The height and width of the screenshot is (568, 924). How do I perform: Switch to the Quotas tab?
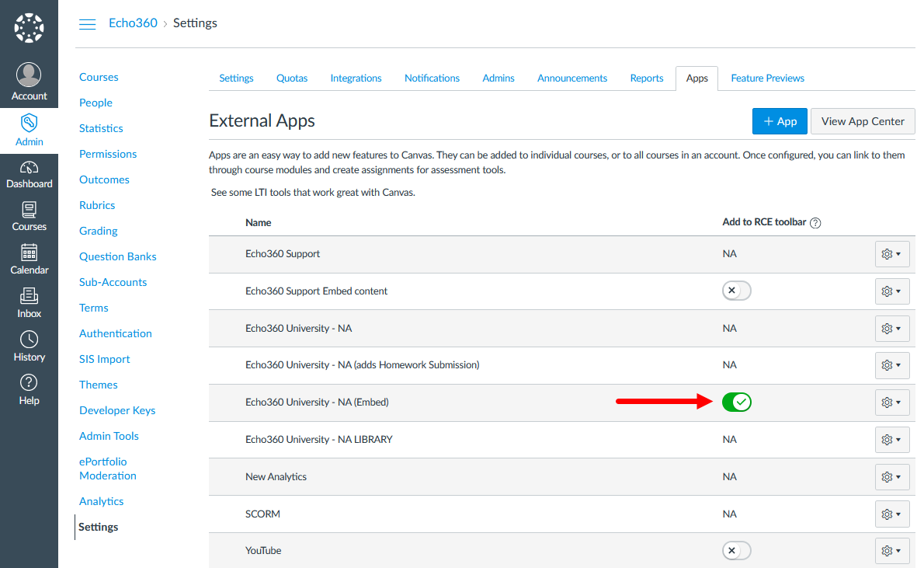(x=292, y=78)
